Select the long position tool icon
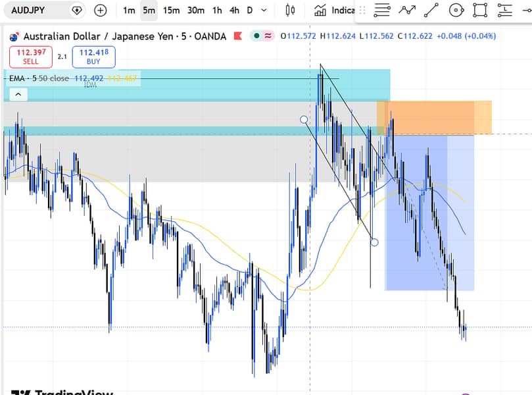532x395 pixels. click(505, 11)
